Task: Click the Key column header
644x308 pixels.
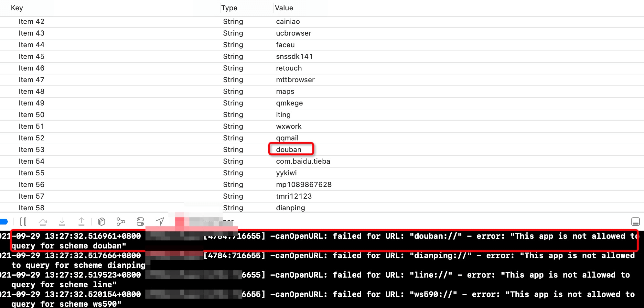Action: tap(17, 8)
